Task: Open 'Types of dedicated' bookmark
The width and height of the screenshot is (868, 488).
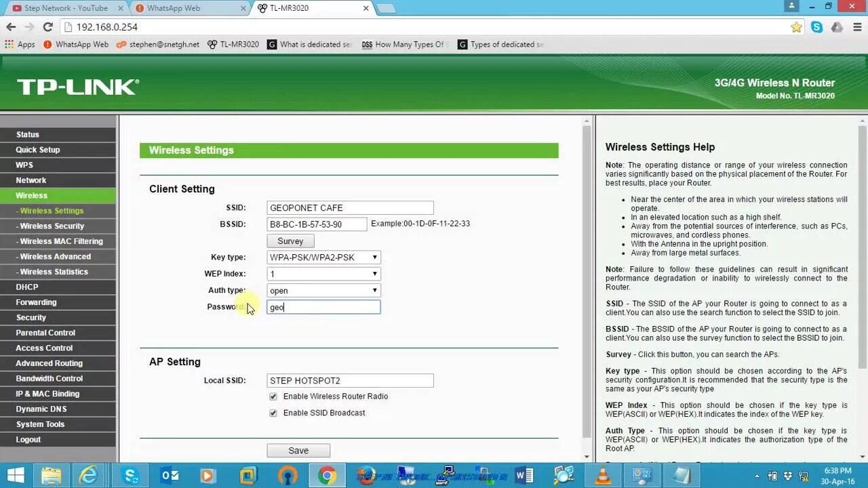Action: click(x=500, y=44)
